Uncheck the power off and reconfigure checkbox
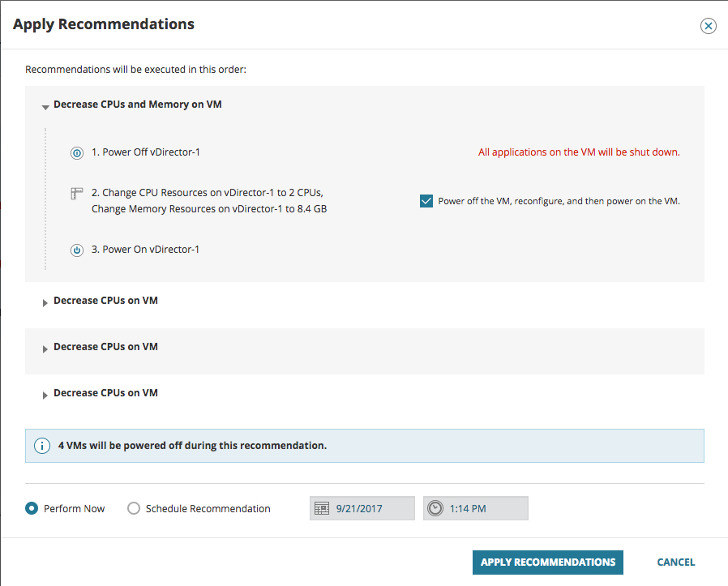This screenshot has width=728, height=586. [x=426, y=201]
